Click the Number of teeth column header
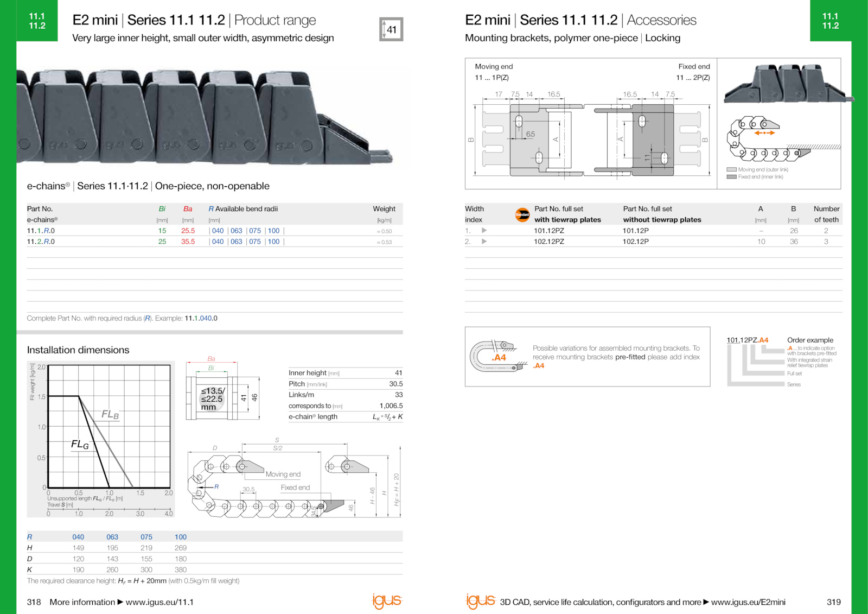The width and height of the screenshot is (868, 614). pyautogui.click(x=826, y=214)
